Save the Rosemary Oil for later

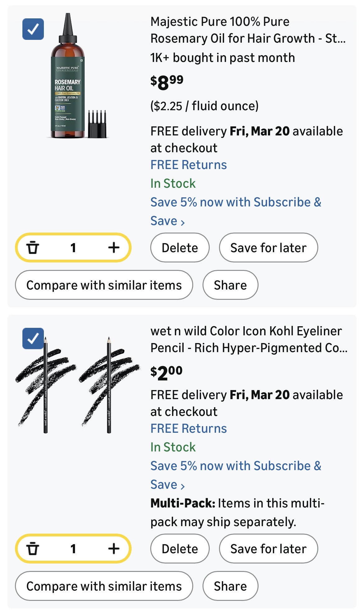pyautogui.click(x=268, y=248)
